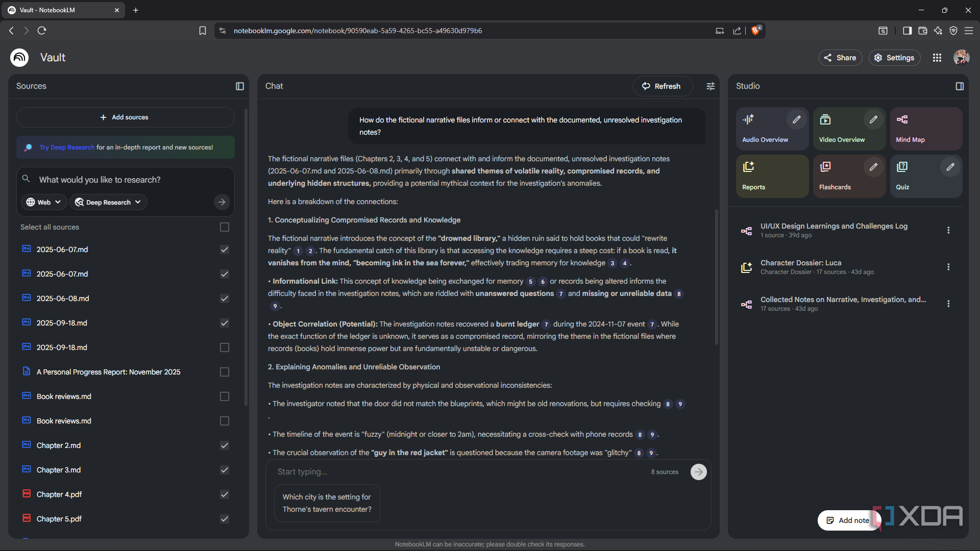Refresh the chat

tap(662, 86)
